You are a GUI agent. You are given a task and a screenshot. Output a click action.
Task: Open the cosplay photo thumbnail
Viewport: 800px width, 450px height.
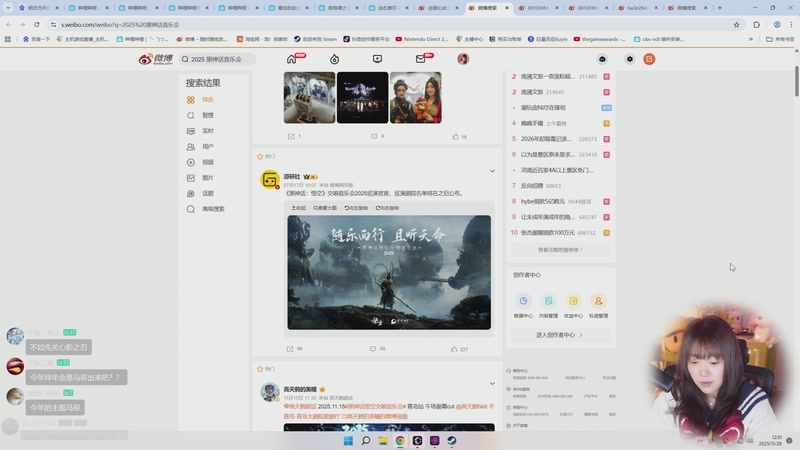416,97
